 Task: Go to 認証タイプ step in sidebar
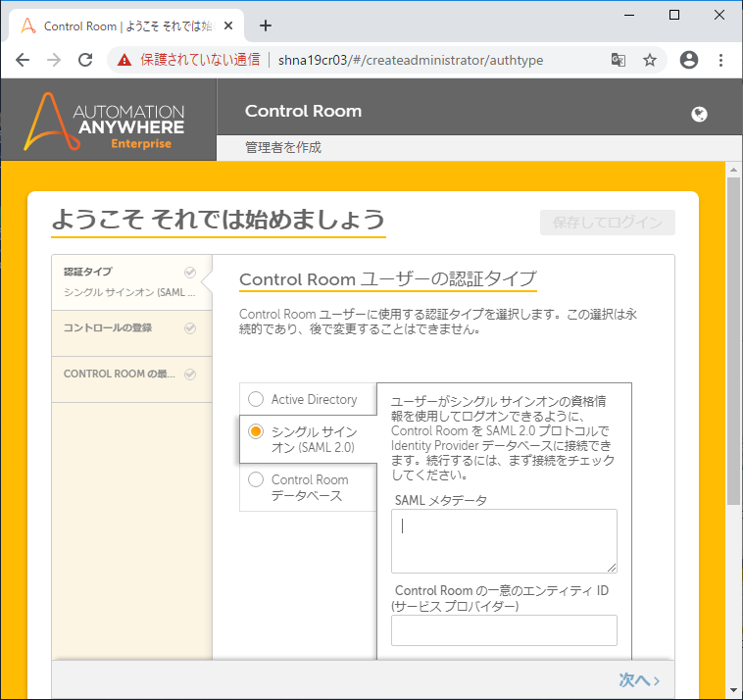131,282
